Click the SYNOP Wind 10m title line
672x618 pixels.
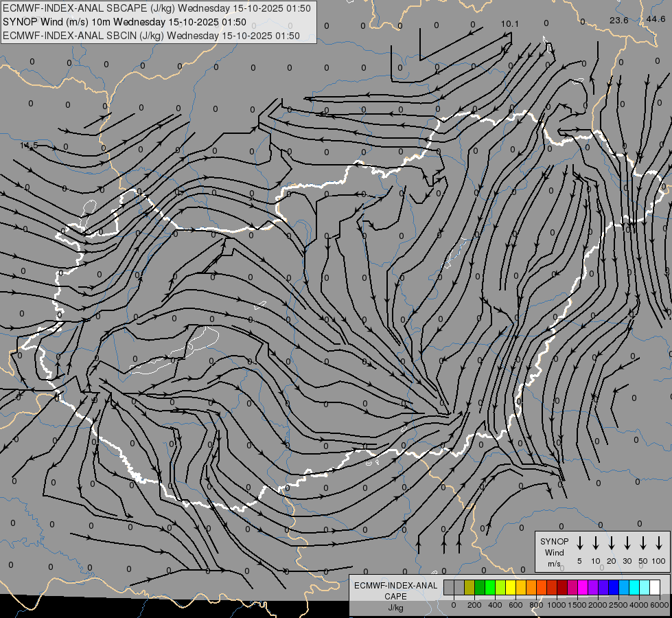[124, 22]
